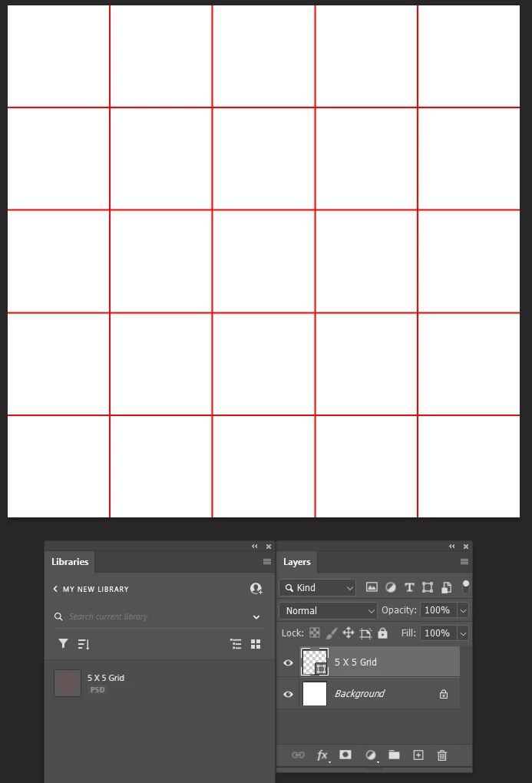Open the library sort options
This screenshot has height=783, width=532.
pos(84,644)
